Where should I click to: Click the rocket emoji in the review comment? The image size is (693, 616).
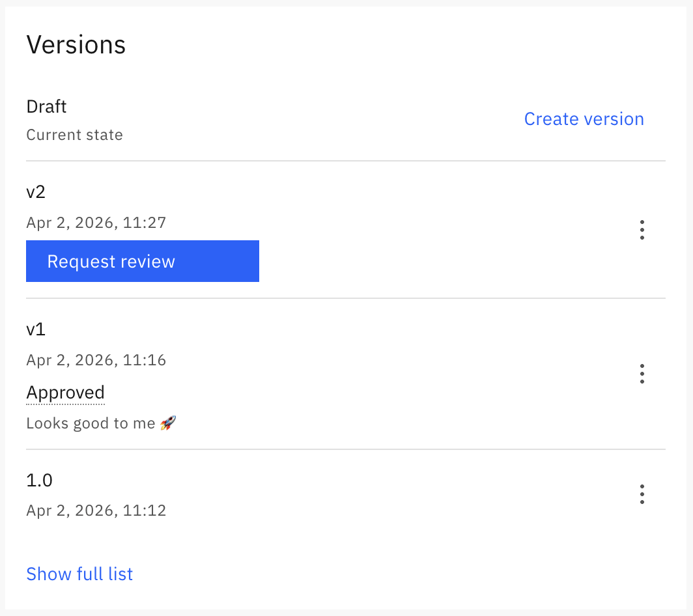168,423
